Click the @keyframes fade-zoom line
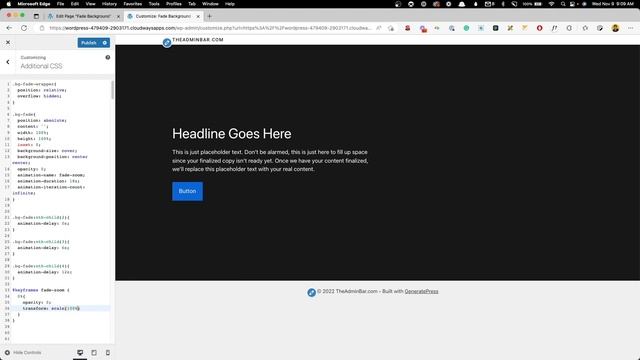 coord(41,290)
